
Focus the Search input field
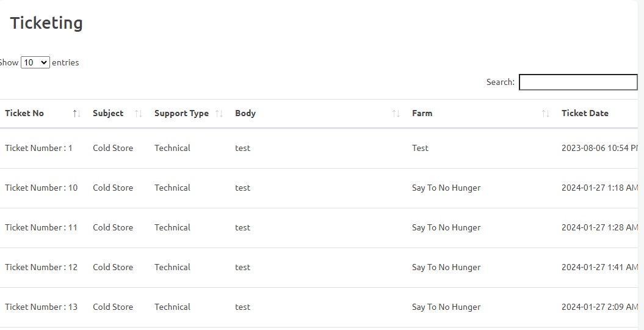(577, 82)
